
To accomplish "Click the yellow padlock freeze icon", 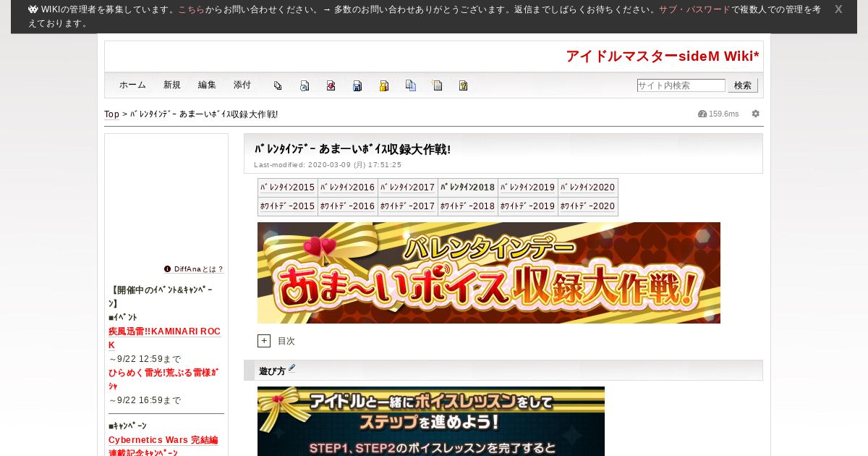I will (384, 85).
